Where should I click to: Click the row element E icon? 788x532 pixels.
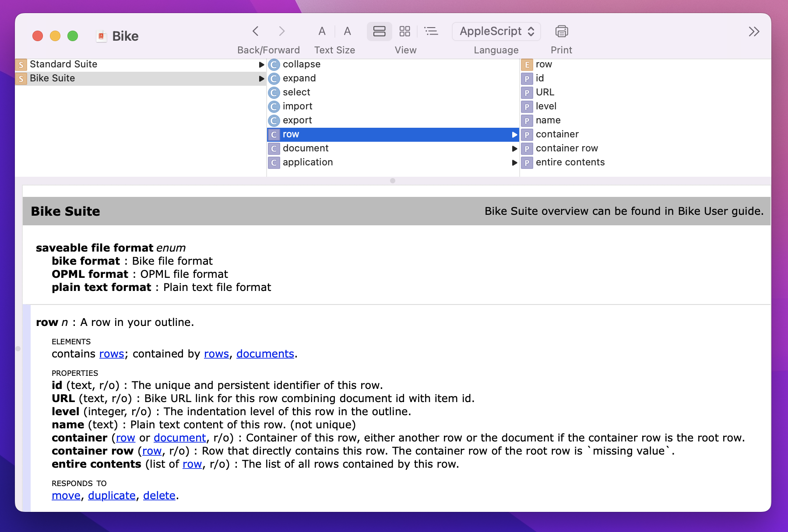pos(527,65)
